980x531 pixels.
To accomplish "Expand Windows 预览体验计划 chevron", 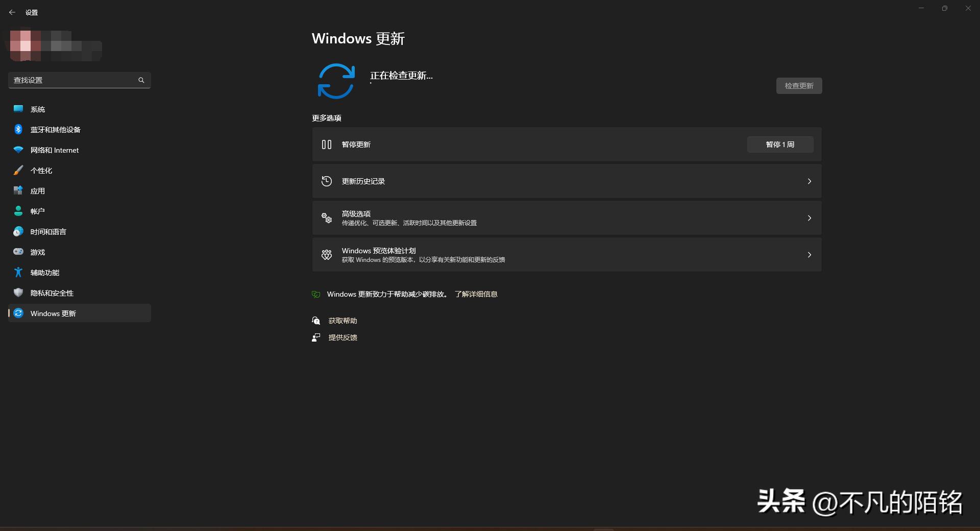I will pyautogui.click(x=809, y=255).
